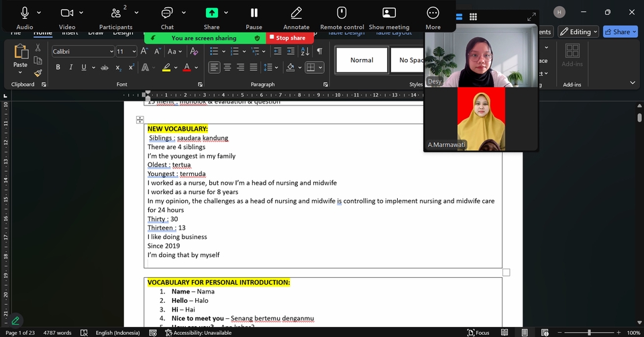Open the Change Case Aa menu
The width and height of the screenshot is (644, 337).
click(174, 52)
